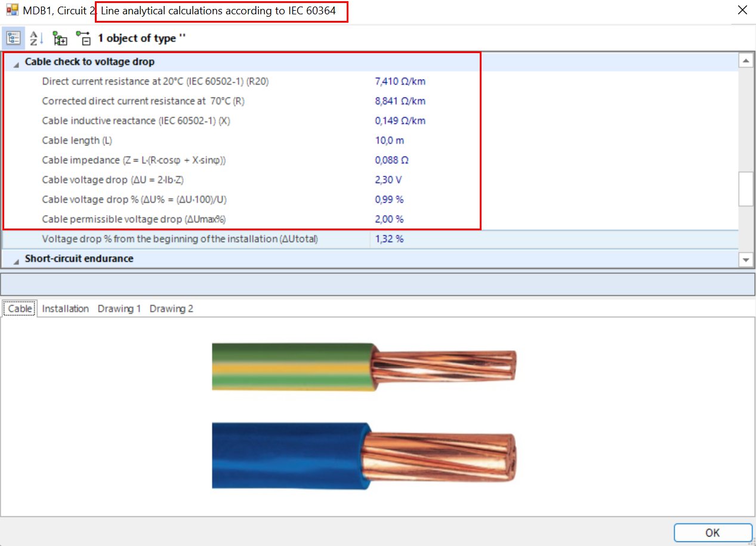Open the Drawing 1 tab

pos(119,309)
